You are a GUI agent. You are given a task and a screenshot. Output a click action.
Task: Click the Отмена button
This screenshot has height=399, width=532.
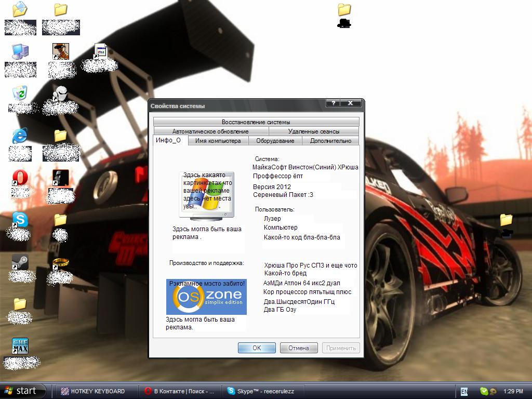299,348
